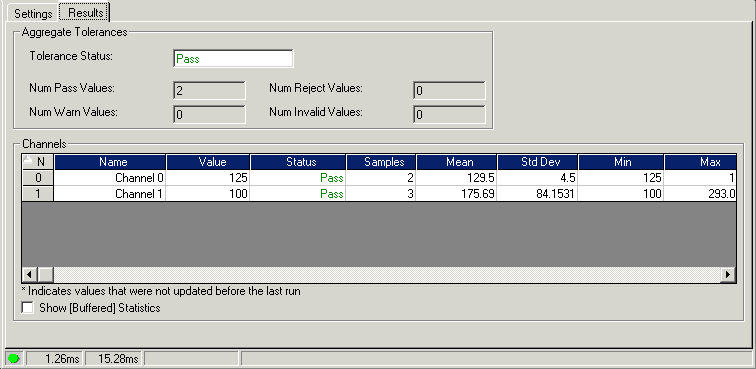Enable Show [Buffered] Statistics checkbox

(x=28, y=308)
